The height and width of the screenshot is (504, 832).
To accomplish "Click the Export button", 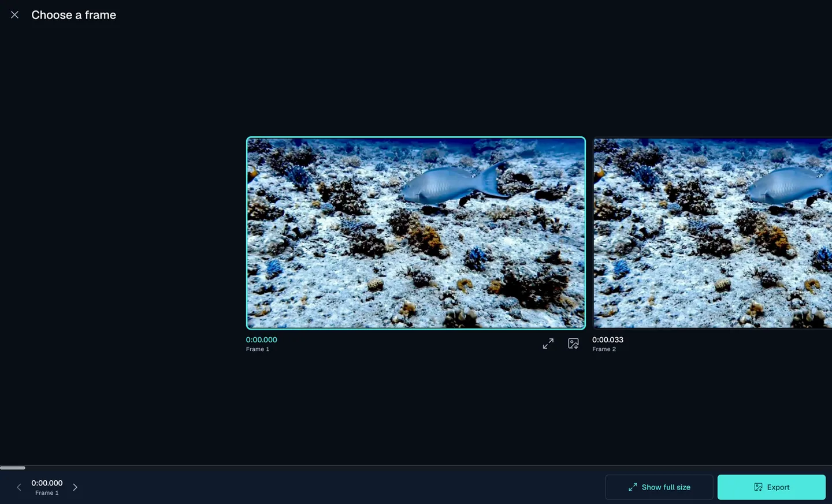I will (771, 487).
